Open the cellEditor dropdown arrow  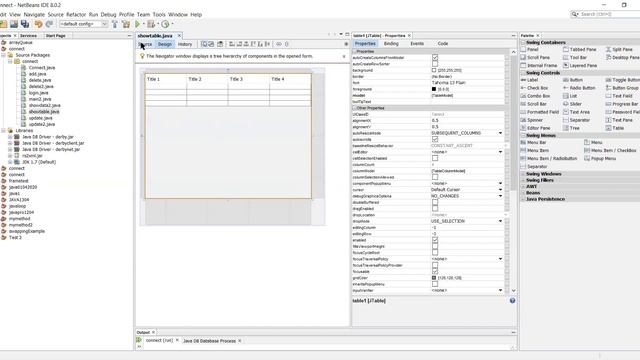500,152
